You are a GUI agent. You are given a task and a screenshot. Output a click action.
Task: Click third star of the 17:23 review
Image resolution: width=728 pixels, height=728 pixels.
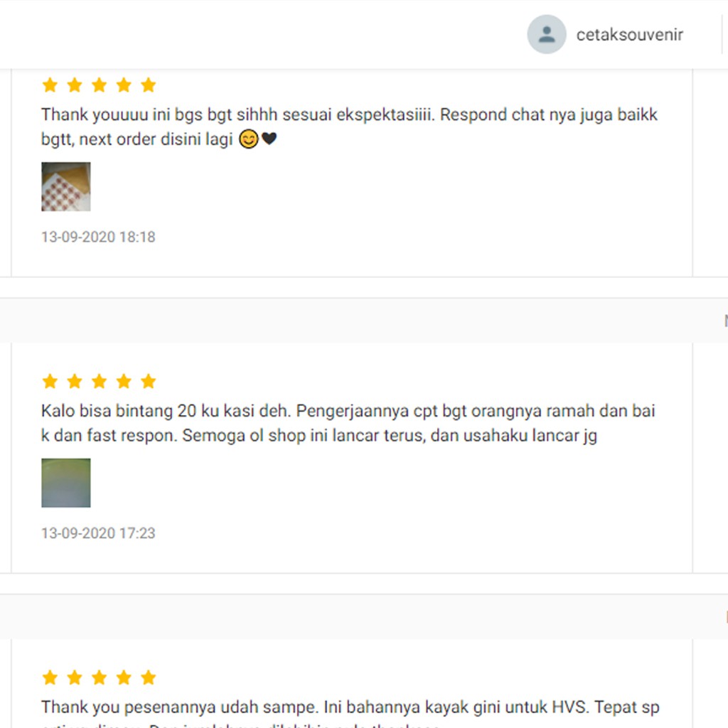[x=99, y=381]
